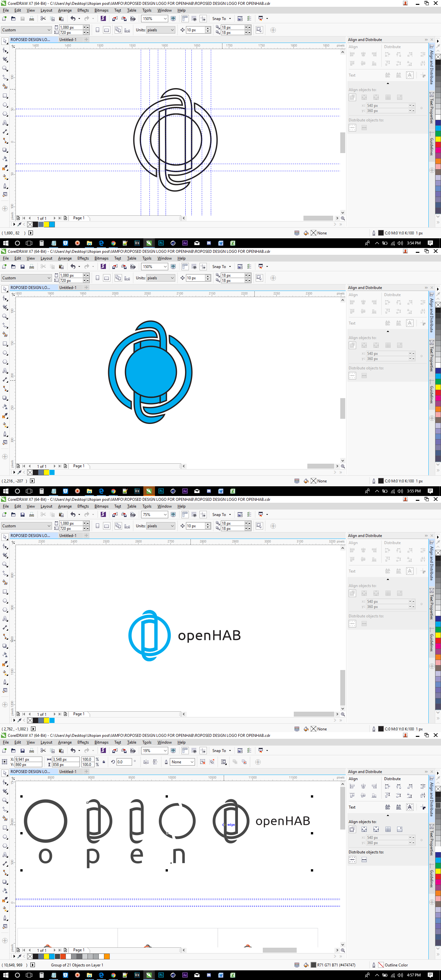Open the Guidelines docker tab in the 19% zoom window

[x=432, y=878]
